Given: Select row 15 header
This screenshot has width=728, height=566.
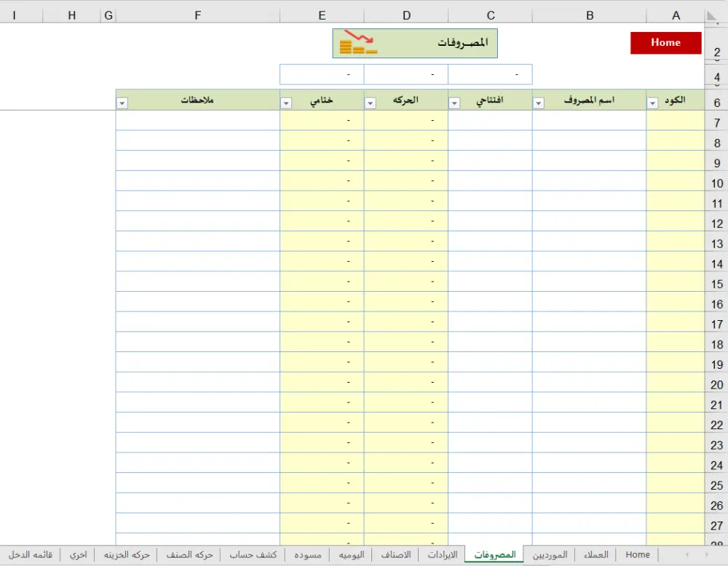Looking at the screenshot, I should tap(716, 283).
